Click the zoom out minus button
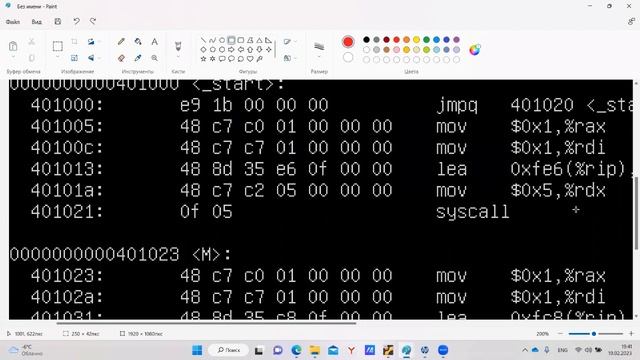 pos(560,333)
